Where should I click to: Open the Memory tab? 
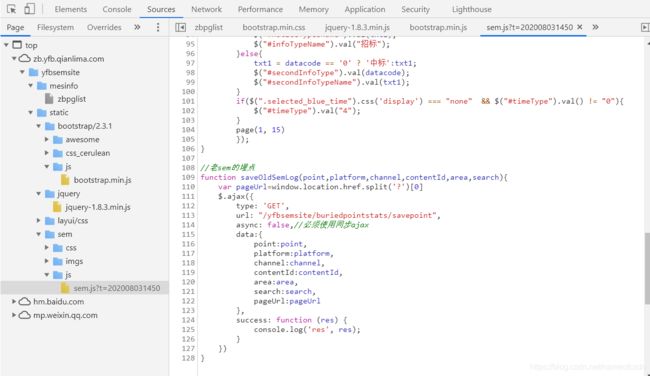[x=313, y=9]
